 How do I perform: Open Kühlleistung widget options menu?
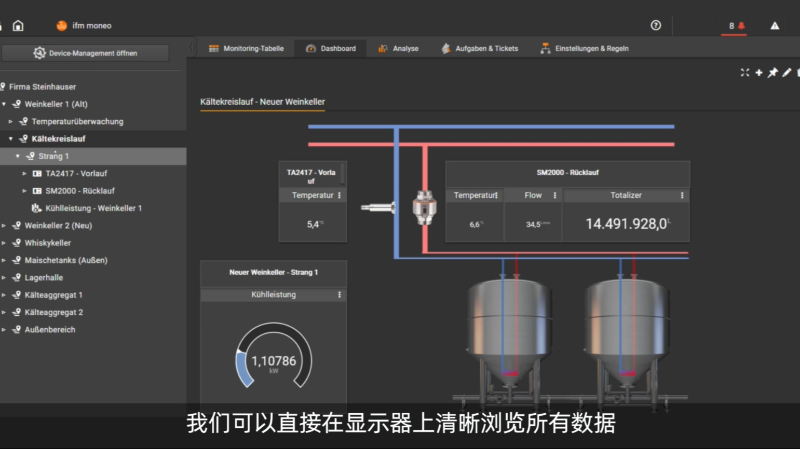coord(339,295)
